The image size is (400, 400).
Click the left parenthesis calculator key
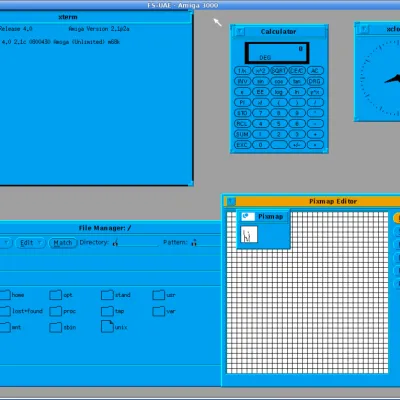[279, 102]
